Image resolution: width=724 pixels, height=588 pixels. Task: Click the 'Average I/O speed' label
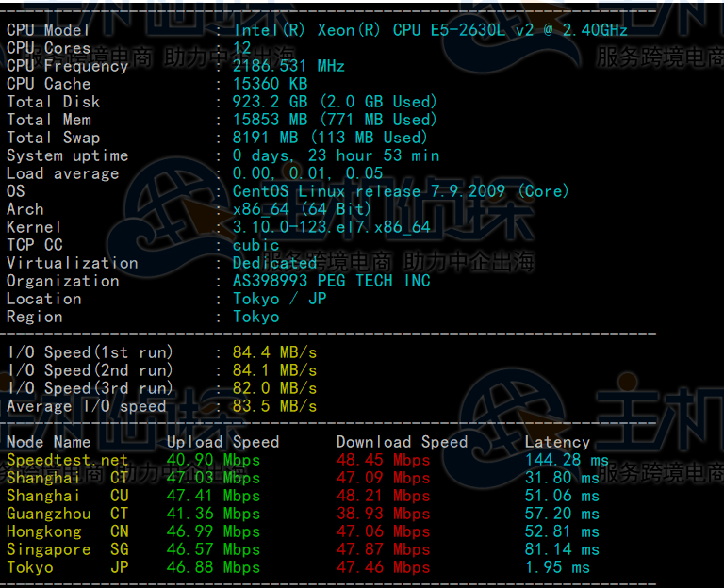tap(87, 407)
